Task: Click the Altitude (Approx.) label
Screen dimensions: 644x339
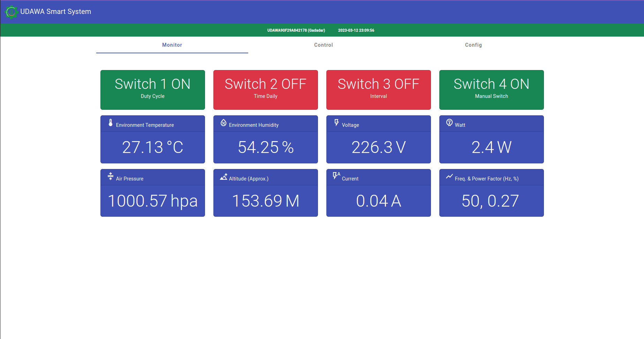Action: click(x=249, y=179)
